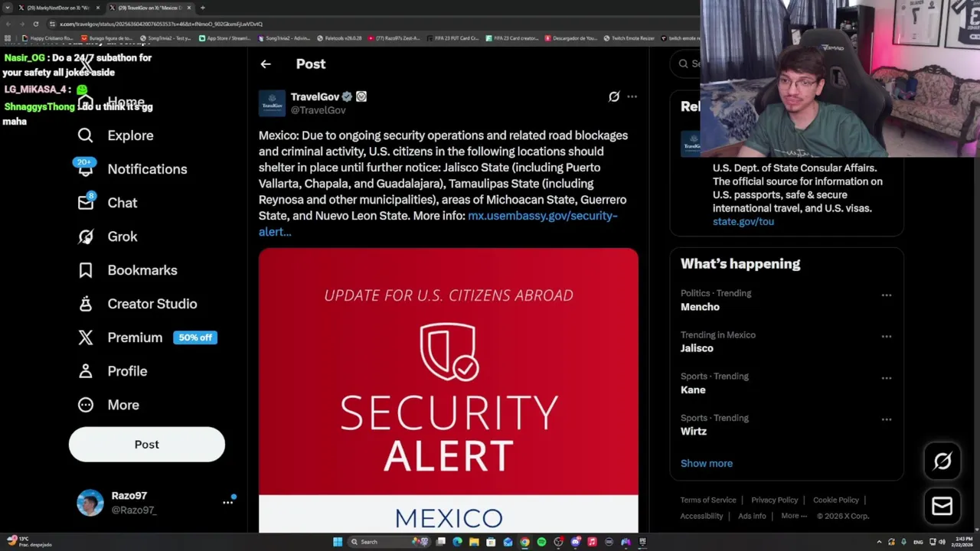The image size is (980, 551).
Task: Switch to the MarkyNextDoor browser tab
Action: (60, 8)
